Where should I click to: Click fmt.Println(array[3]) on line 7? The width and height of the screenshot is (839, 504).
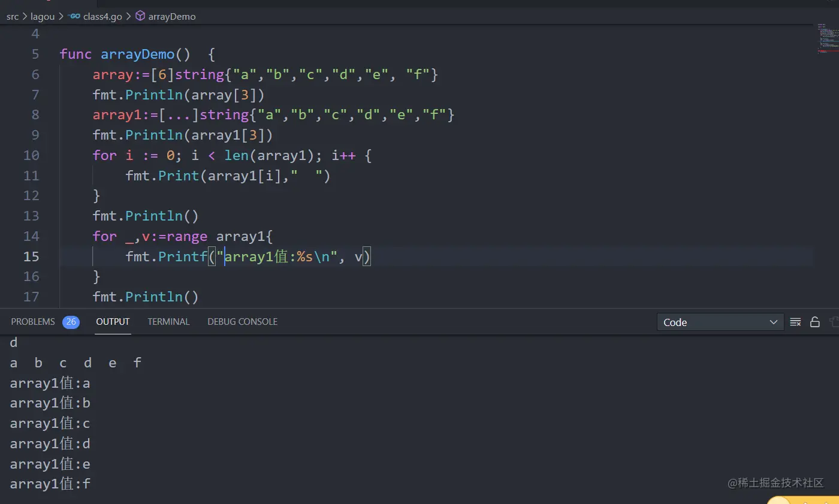[x=179, y=95]
